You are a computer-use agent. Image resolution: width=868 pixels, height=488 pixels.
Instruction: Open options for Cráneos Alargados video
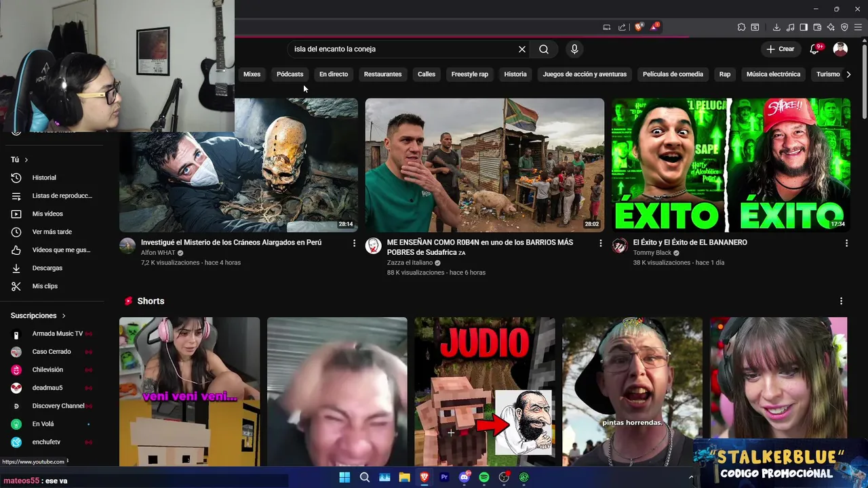[x=354, y=243]
